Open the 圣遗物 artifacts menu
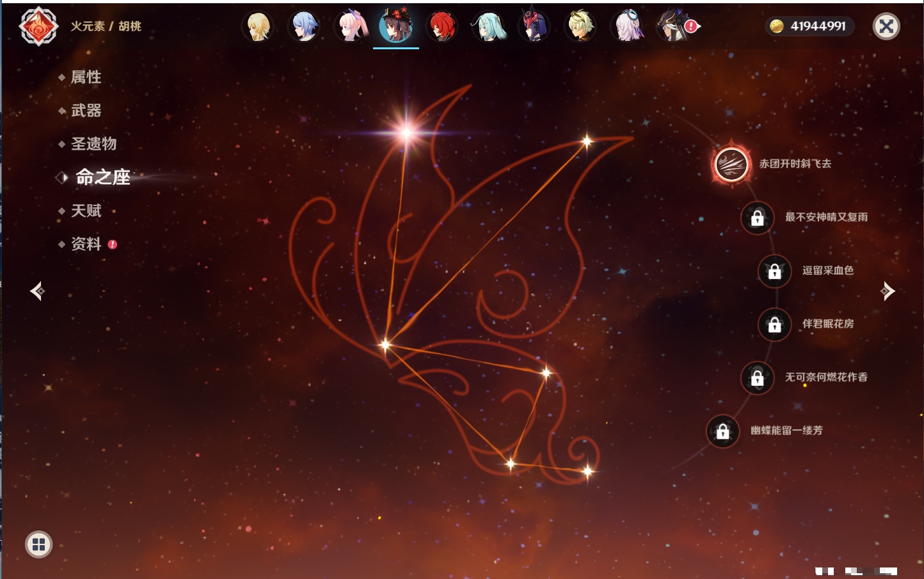Screen dimensions: 924x579 (x=93, y=144)
